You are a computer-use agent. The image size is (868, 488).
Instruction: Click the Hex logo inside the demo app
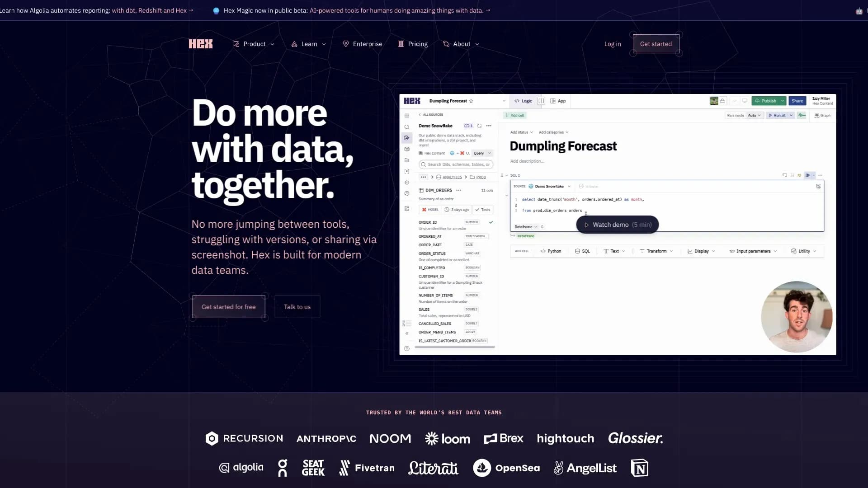click(412, 101)
